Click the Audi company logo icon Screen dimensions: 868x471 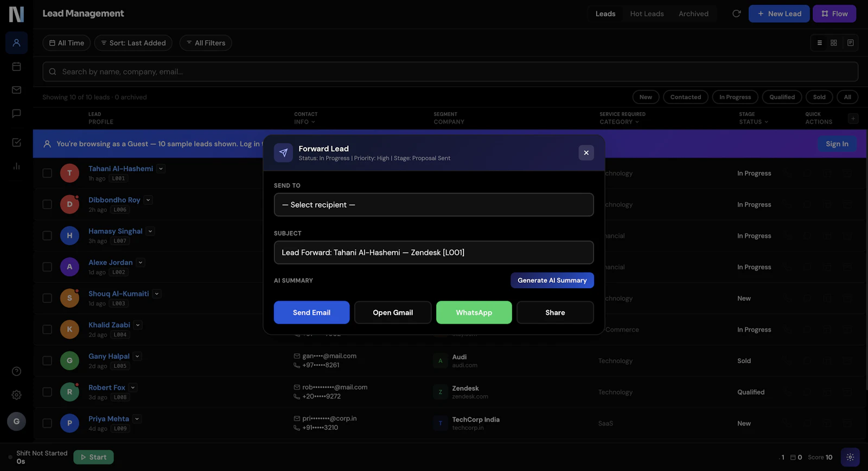pos(441,360)
